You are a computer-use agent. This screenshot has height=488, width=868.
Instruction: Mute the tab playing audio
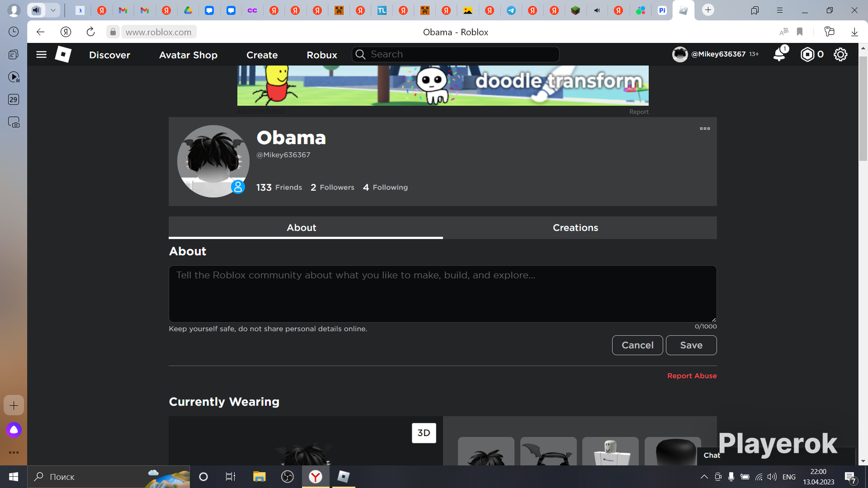click(36, 10)
